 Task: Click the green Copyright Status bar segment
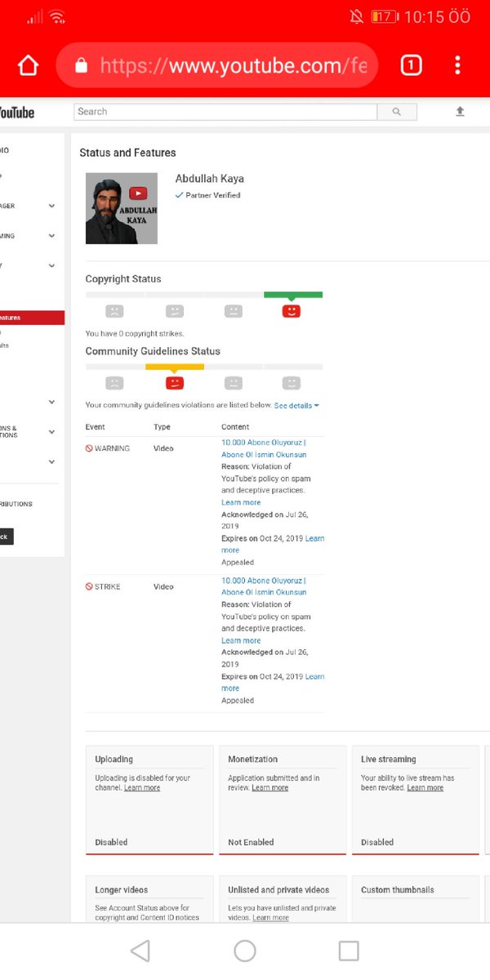point(293,295)
